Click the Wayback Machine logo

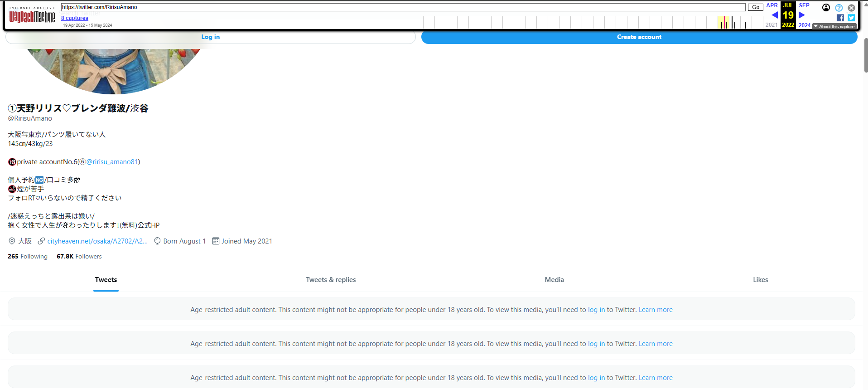[32, 17]
